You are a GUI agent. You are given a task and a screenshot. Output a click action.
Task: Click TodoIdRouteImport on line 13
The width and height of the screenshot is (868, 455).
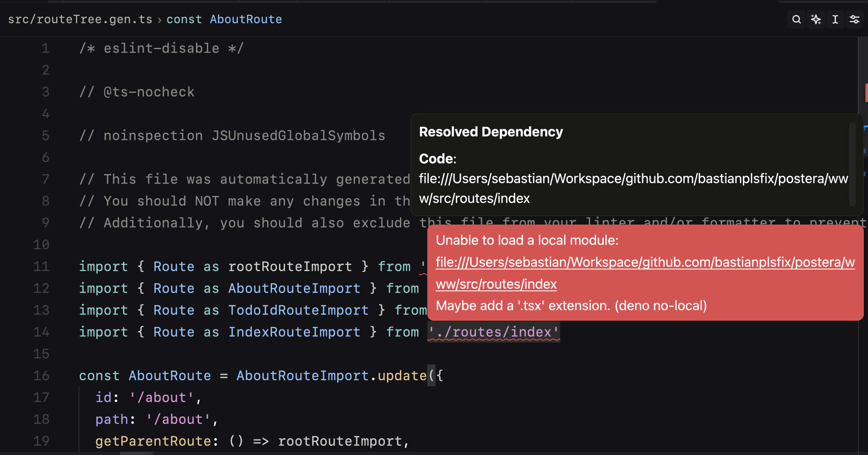coord(298,310)
